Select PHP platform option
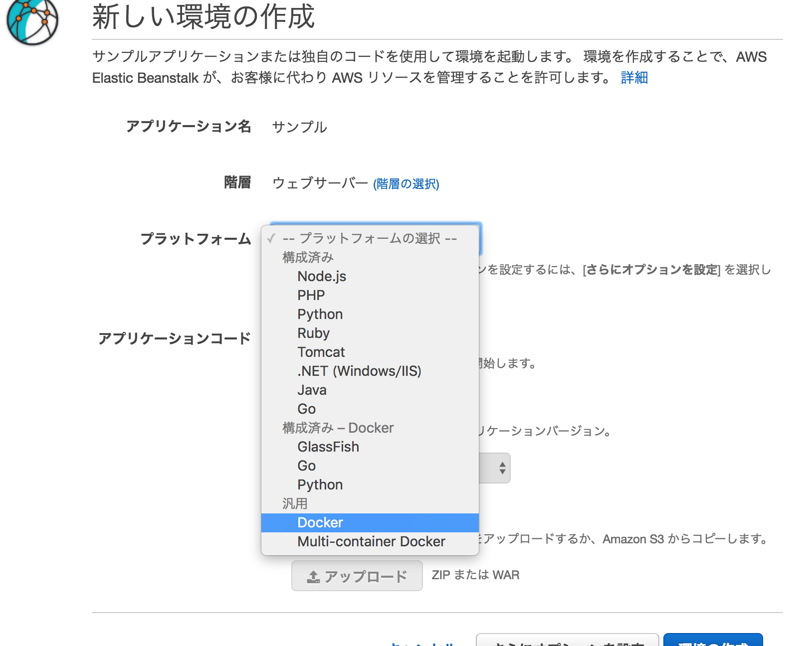This screenshot has height=646, width=812. pyautogui.click(x=370, y=295)
